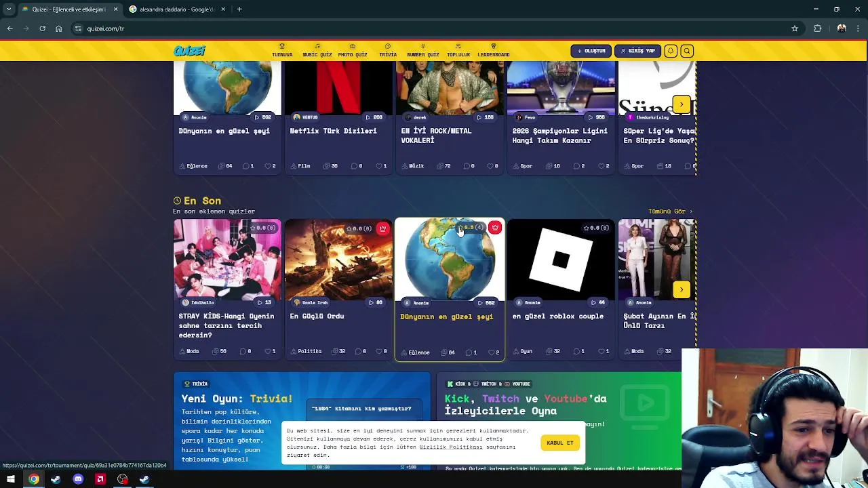The width and height of the screenshot is (868, 488).
Task: Click the browser address bar
Action: pos(434,28)
